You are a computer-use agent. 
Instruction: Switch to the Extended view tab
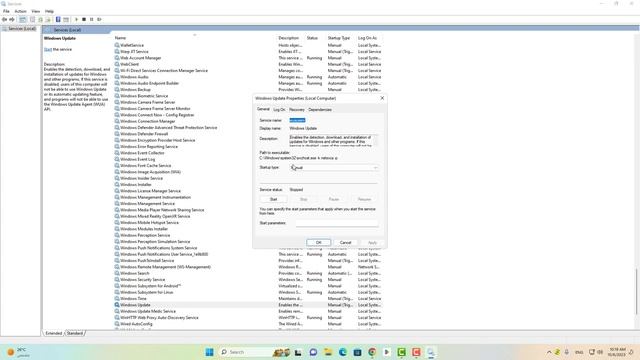click(x=53, y=333)
